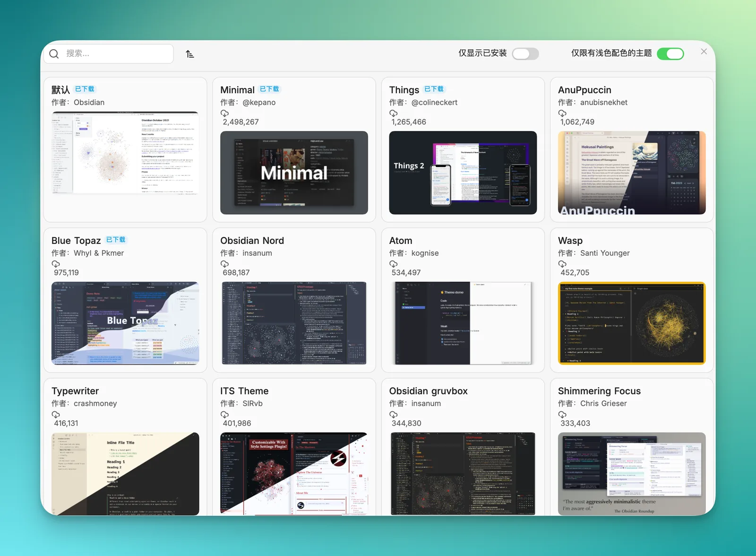Image resolution: width=756 pixels, height=556 pixels.
Task: Open the Obsidian Nord preview image
Action: [x=294, y=323]
